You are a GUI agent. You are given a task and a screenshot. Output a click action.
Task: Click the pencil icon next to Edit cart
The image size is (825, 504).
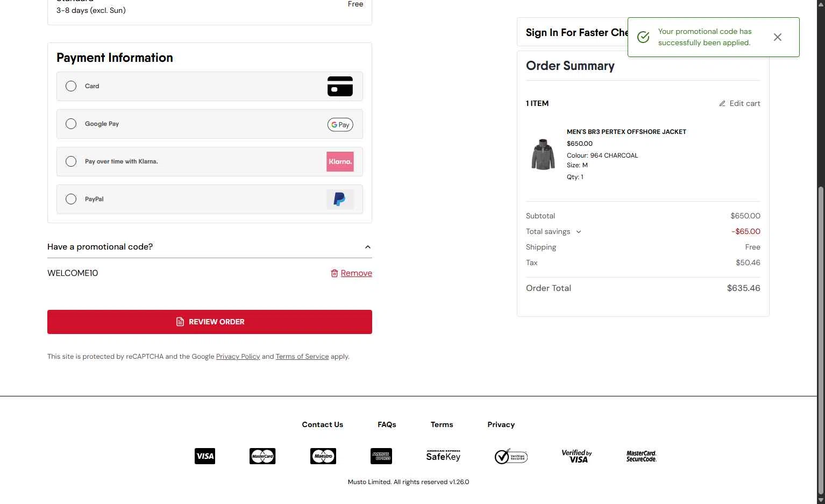tap(722, 103)
